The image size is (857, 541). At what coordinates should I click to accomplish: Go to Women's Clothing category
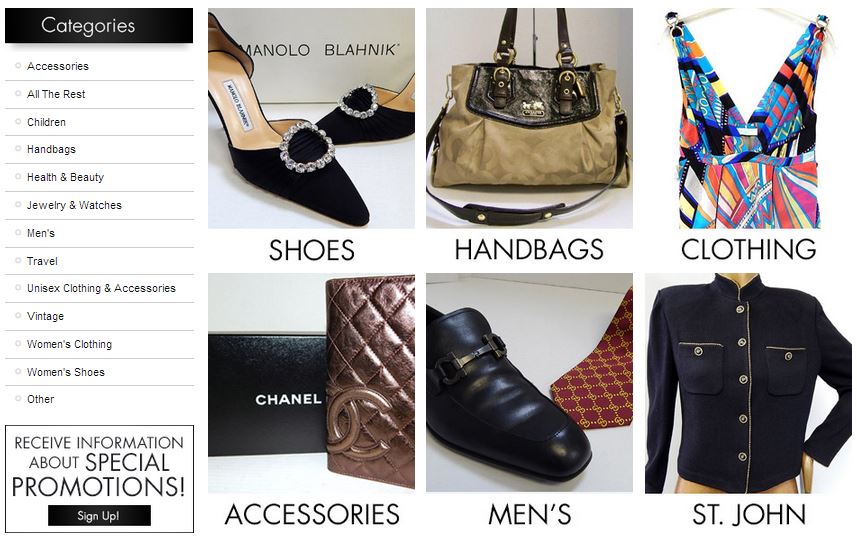(x=69, y=344)
